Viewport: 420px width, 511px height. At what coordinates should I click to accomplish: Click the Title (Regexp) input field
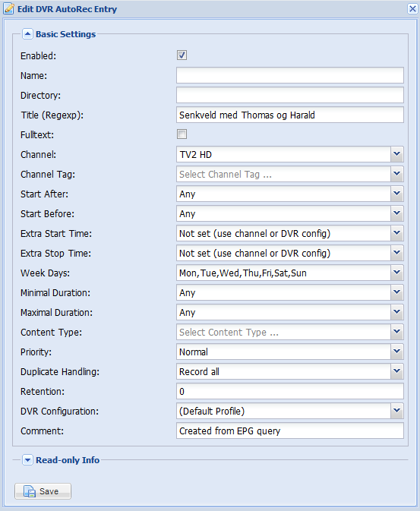[x=290, y=115]
